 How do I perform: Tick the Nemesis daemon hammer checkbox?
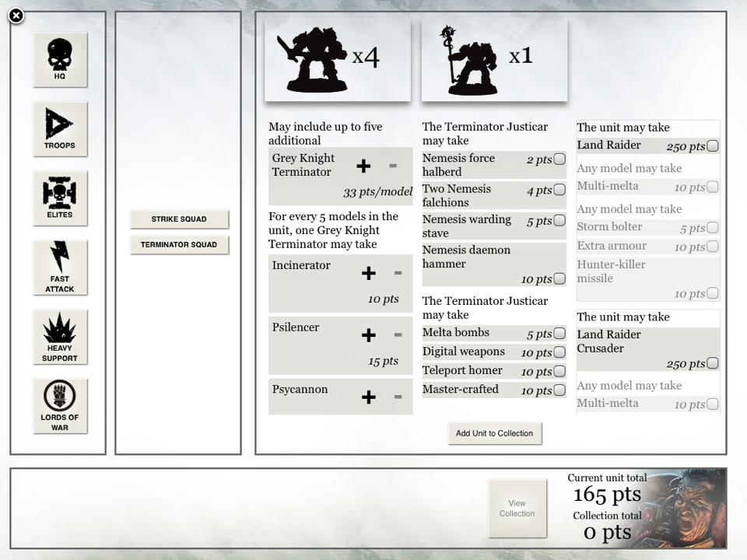coord(559,278)
